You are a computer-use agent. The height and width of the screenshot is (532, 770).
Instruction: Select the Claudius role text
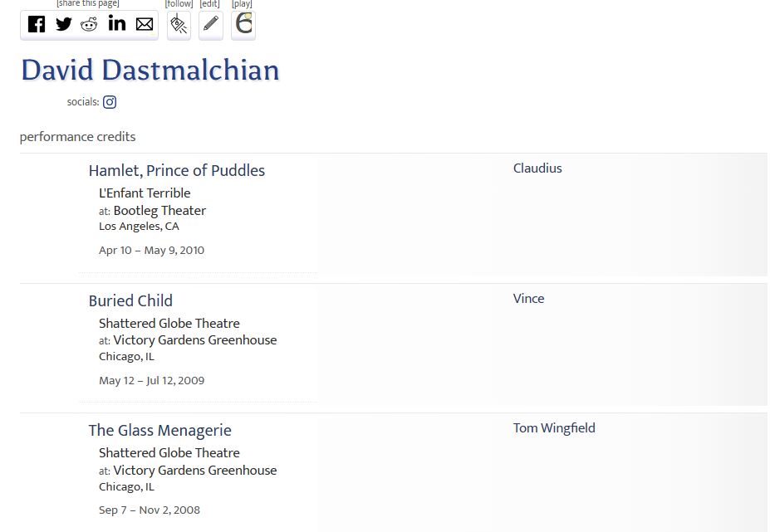coord(537,168)
